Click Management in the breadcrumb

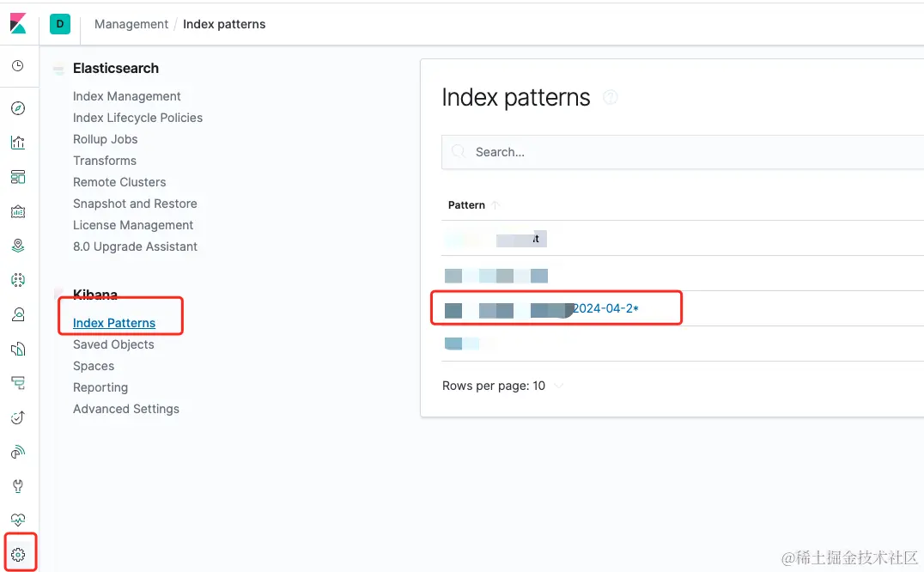point(131,24)
